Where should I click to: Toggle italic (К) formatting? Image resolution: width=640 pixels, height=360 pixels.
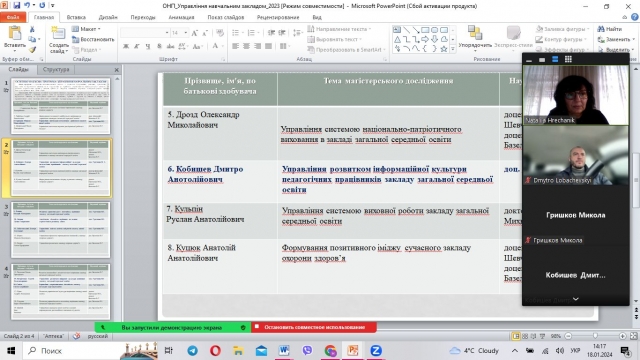pyautogui.click(x=137, y=46)
